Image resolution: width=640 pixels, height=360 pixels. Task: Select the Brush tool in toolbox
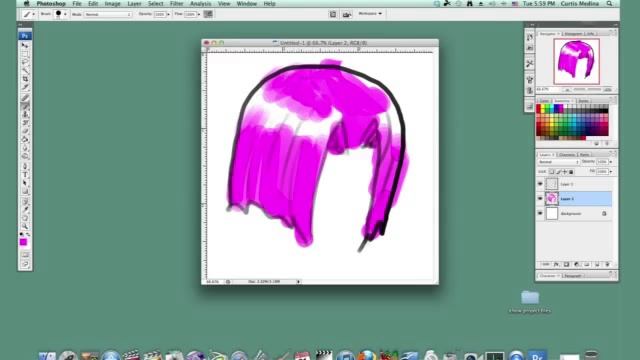click(x=25, y=106)
